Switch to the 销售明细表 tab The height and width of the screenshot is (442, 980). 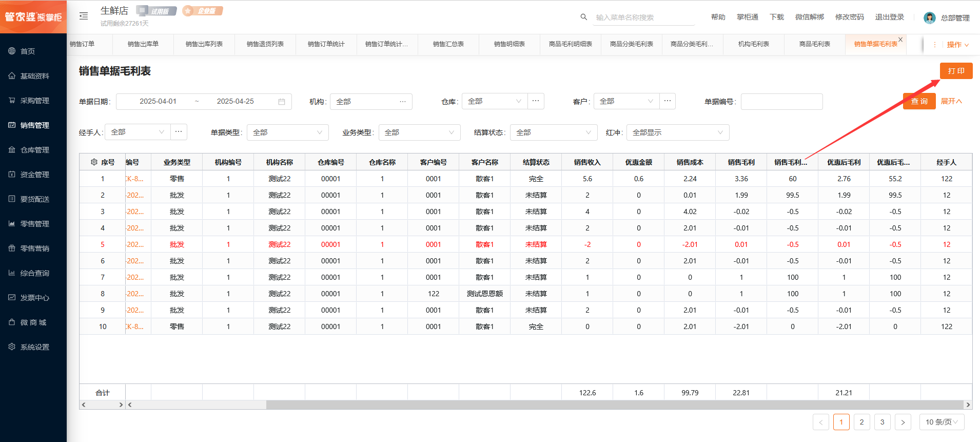tap(509, 44)
